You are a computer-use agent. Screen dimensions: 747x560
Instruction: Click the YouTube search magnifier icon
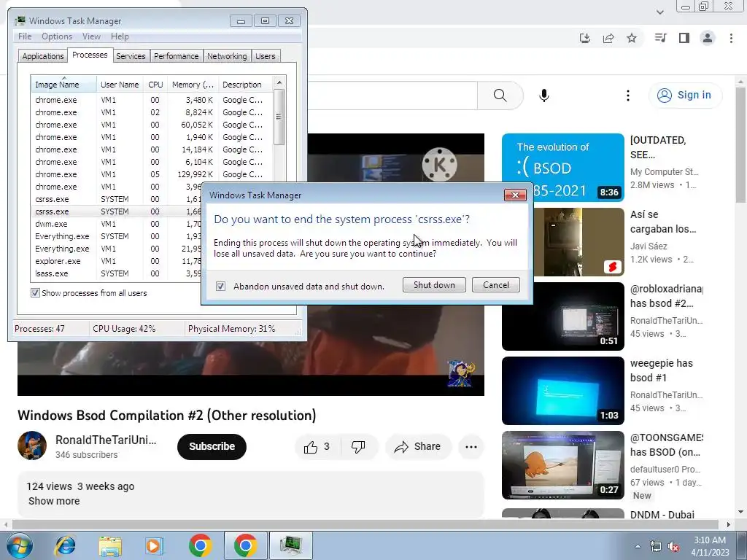[x=500, y=96]
